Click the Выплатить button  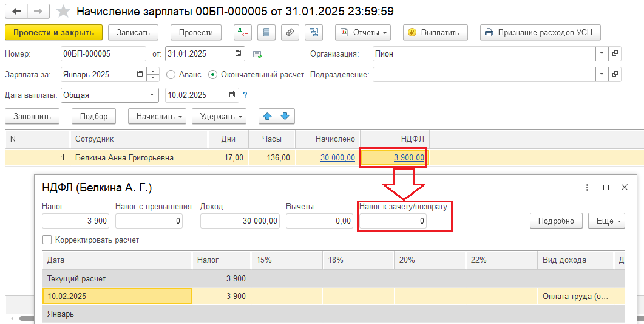[435, 32]
